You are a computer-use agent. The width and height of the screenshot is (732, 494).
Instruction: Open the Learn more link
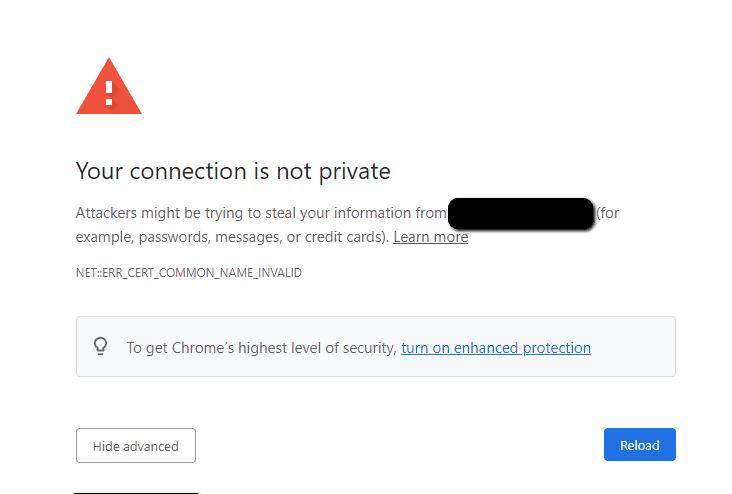(x=430, y=237)
